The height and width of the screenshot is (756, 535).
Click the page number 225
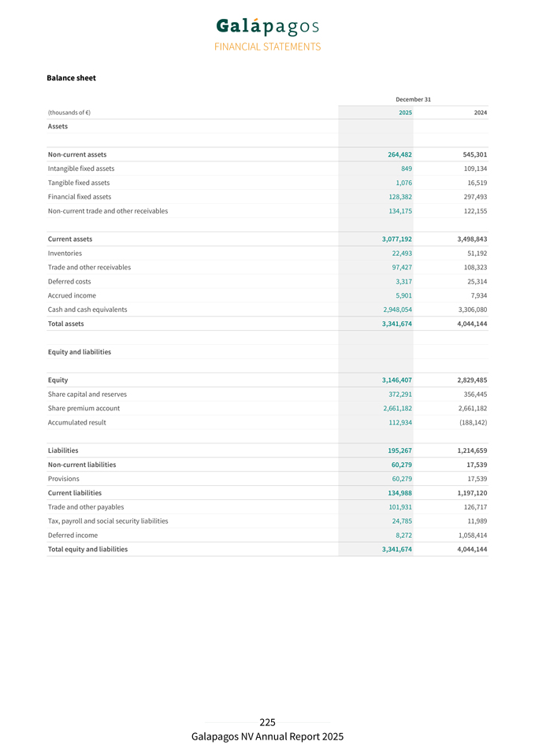click(267, 722)
